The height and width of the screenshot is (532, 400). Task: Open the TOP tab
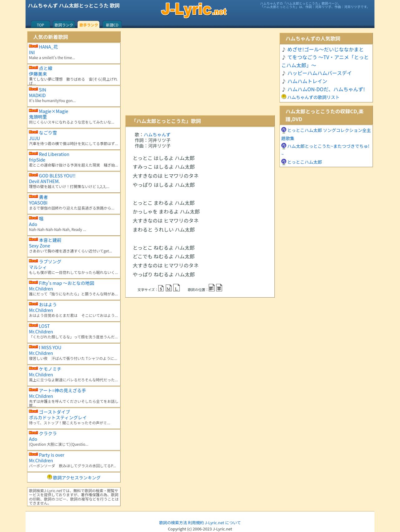click(40, 25)
